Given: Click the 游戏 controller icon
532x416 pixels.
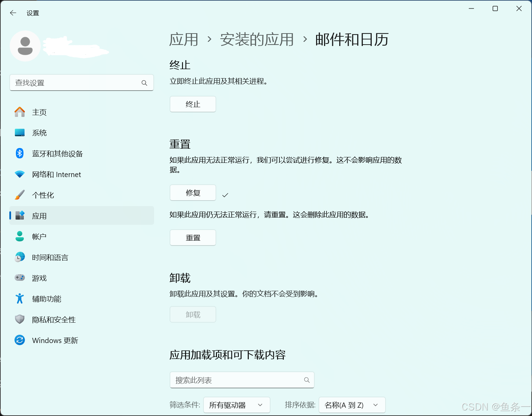Looking at the screenshot, I should point(20,278).
